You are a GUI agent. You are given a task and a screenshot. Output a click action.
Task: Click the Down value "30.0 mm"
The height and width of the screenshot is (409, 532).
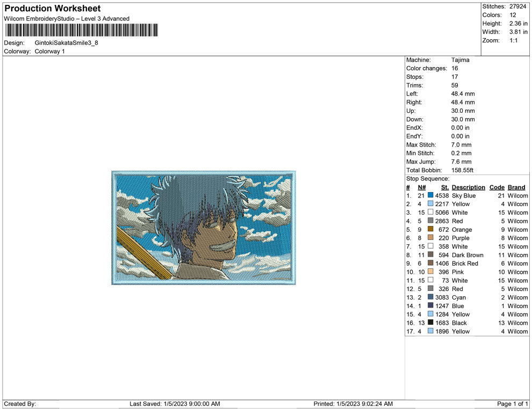tap(463, 119)
